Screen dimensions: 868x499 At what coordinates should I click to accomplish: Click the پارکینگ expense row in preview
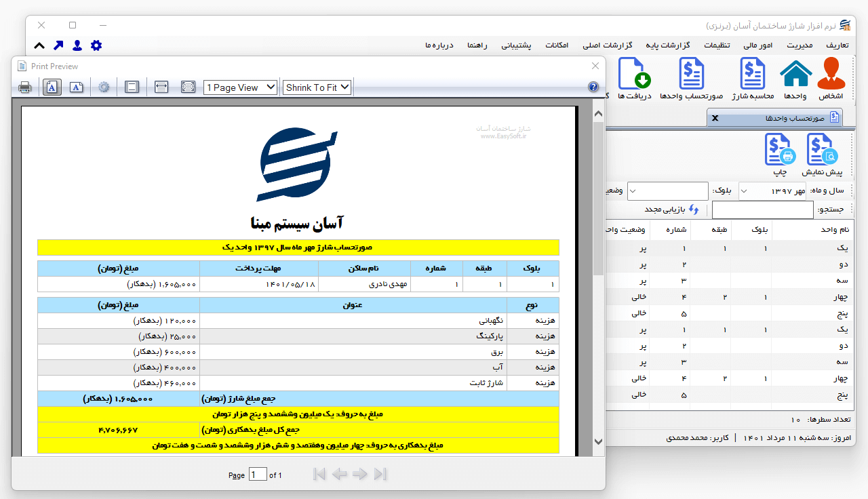tap(298, 336)
